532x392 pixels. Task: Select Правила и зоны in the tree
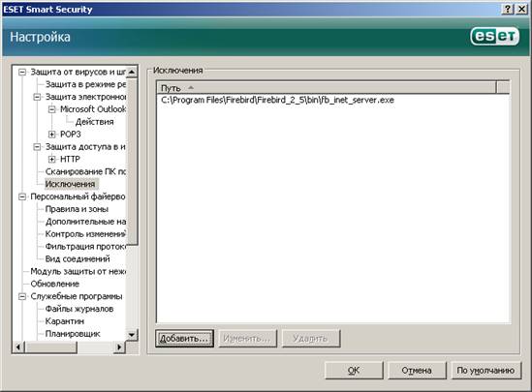click(x=77, y=209)
